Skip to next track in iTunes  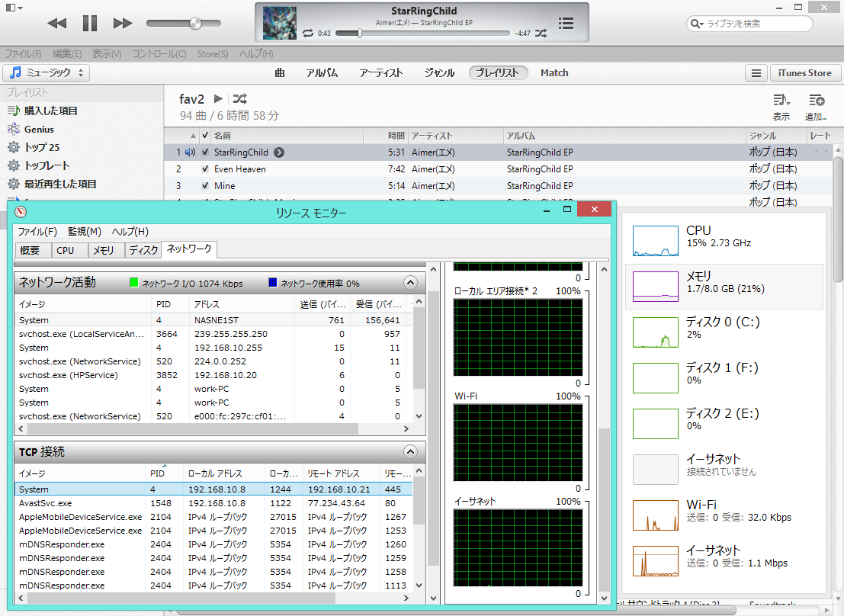pyautogui.click(x=123, y=23)
